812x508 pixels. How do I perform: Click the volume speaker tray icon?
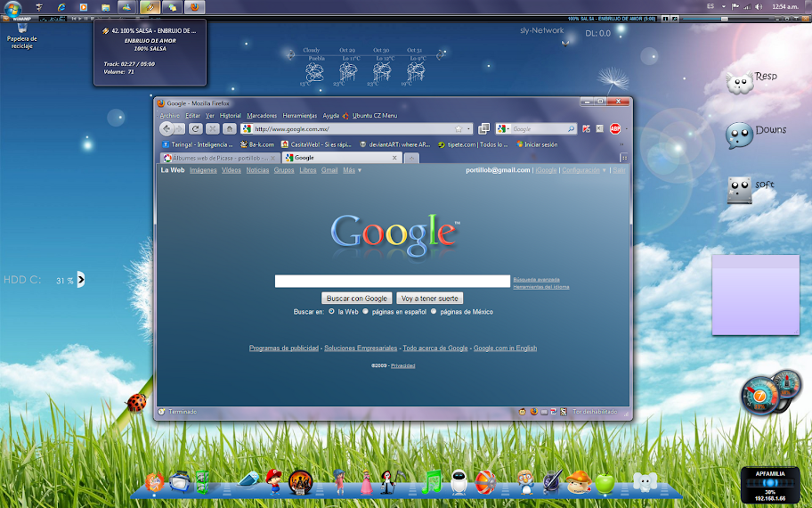(x=759, y=7)
